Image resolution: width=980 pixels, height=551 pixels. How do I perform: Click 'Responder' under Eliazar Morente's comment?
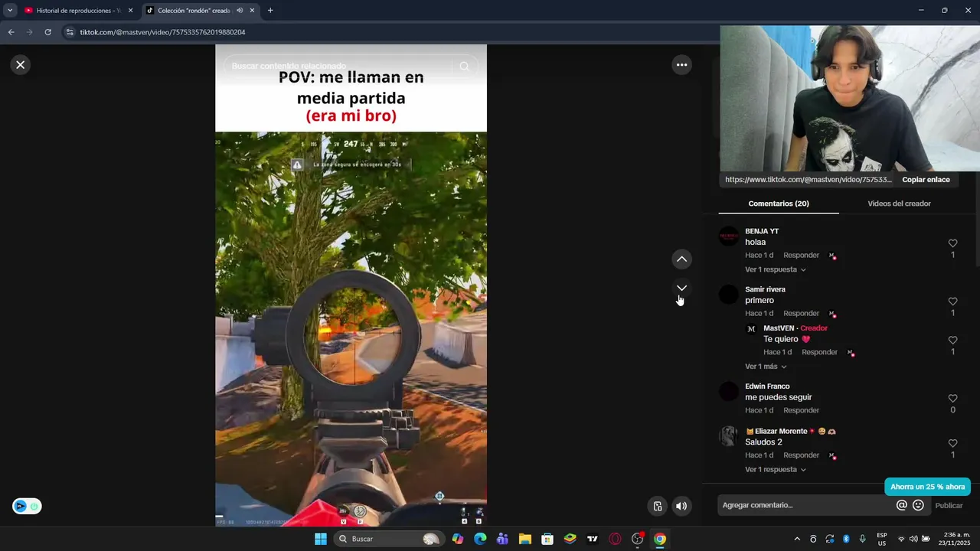click(801, 455)
